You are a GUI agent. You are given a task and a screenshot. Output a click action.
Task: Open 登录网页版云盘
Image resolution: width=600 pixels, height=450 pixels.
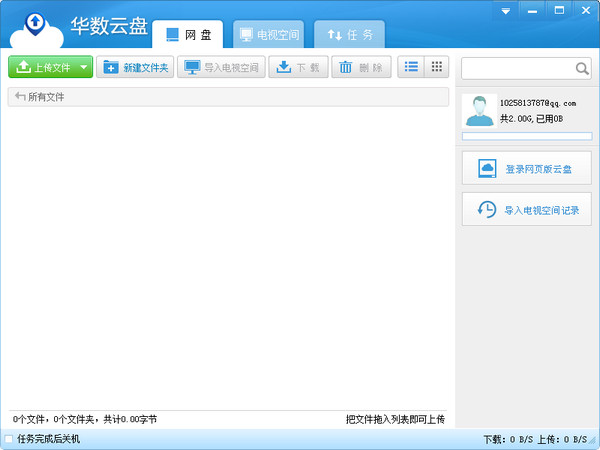[526, 169]
